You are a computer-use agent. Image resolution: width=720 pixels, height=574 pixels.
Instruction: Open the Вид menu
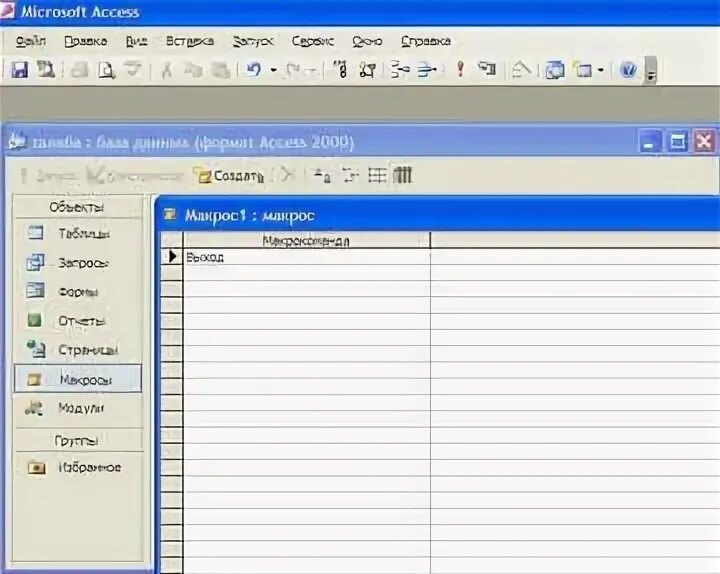tap(136, 41)
